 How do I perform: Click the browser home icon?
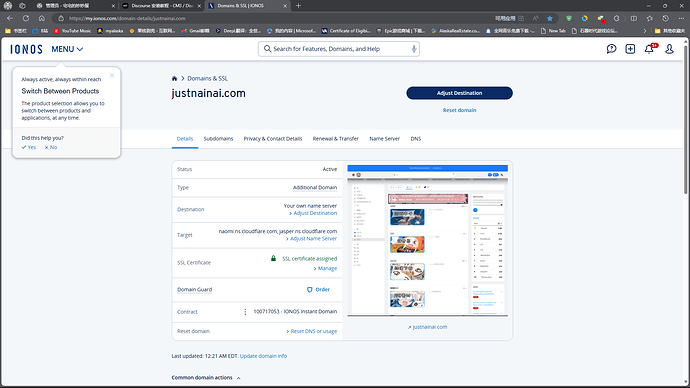(42, 18)
